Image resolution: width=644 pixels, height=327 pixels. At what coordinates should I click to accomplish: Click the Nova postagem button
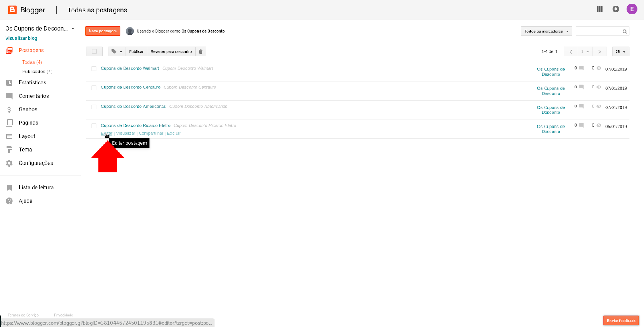(103, 31)
